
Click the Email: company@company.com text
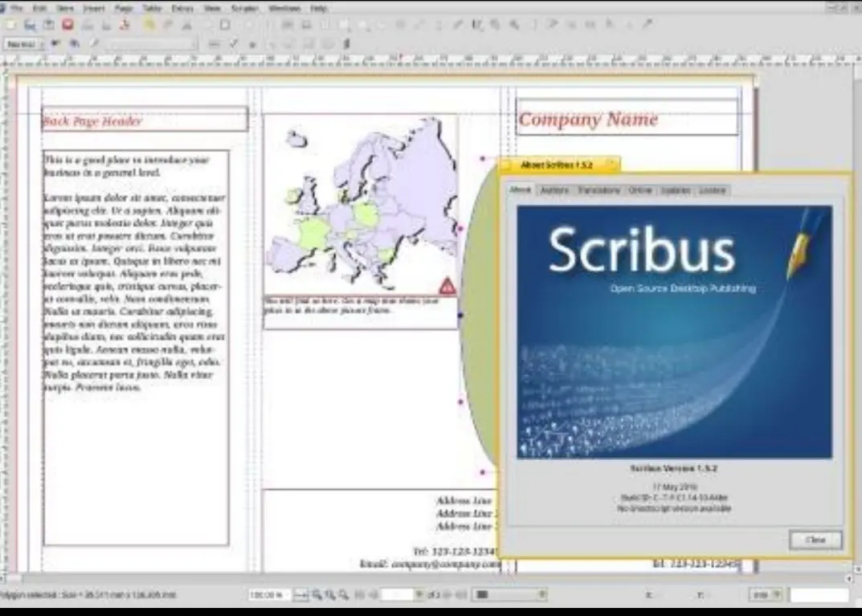[x=430, y=565]
